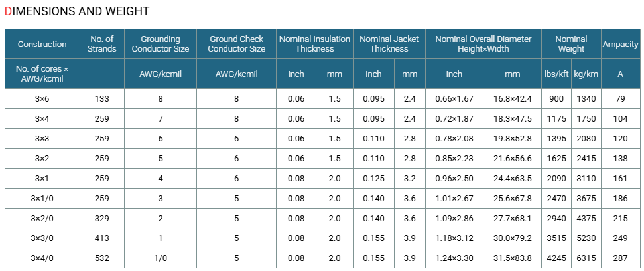Viewport: 644px width, 271px height.
Task: Click the 1/0 grounding conductor cell
Action: point(161,258)
